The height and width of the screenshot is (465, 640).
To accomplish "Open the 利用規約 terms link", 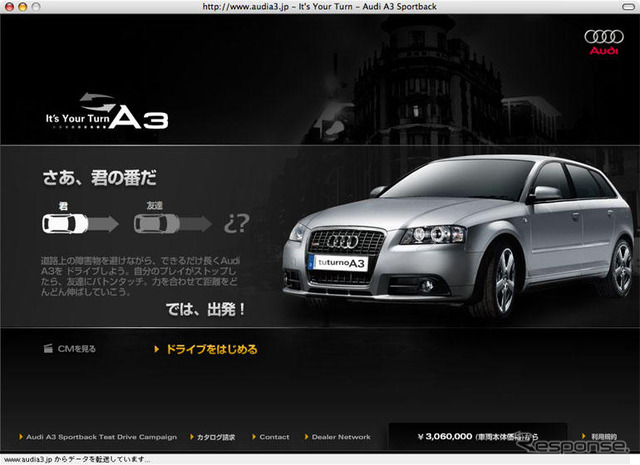I will 604,436.
